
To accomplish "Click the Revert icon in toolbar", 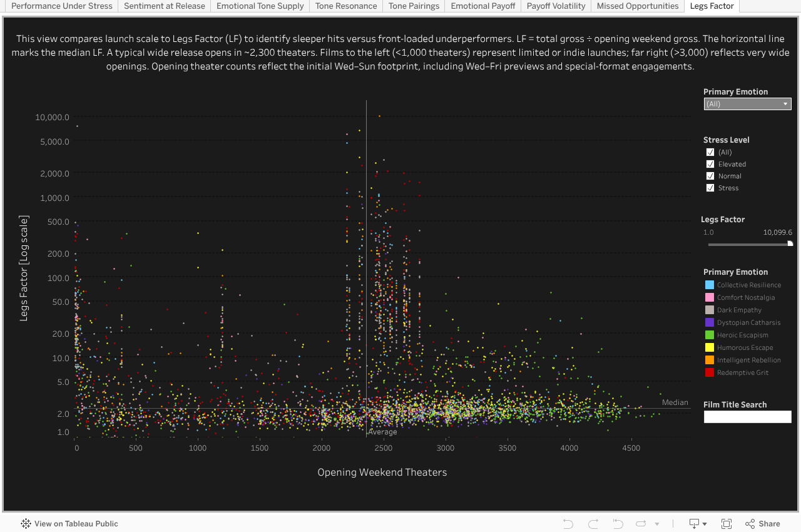I will click(x=618, y=524).
